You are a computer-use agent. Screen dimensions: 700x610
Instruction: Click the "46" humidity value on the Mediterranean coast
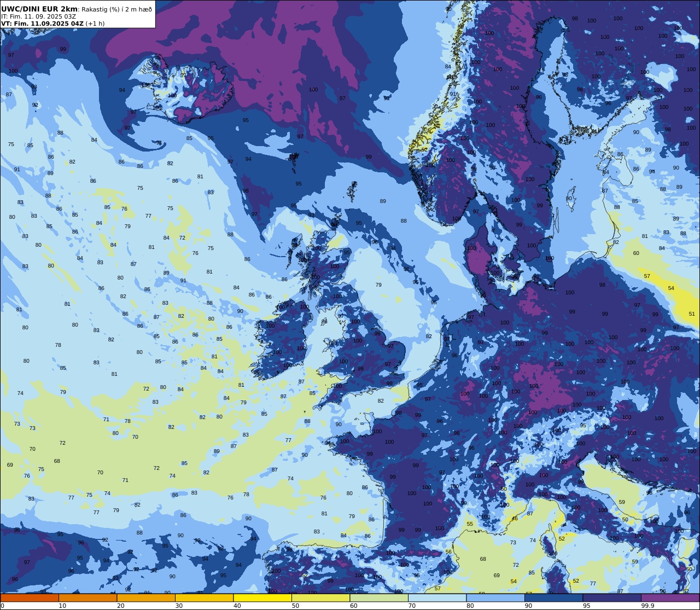click(515, 519)
